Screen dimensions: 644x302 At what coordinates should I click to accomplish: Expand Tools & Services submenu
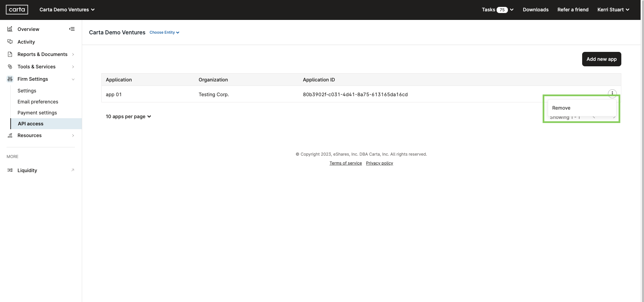(x=73, y=67)
